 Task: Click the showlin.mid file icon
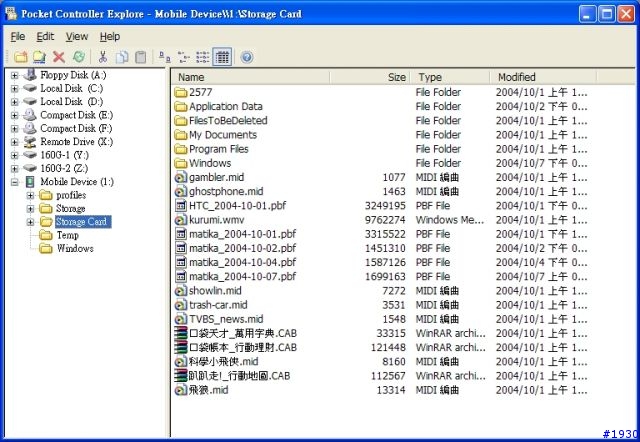click(180, 291)
